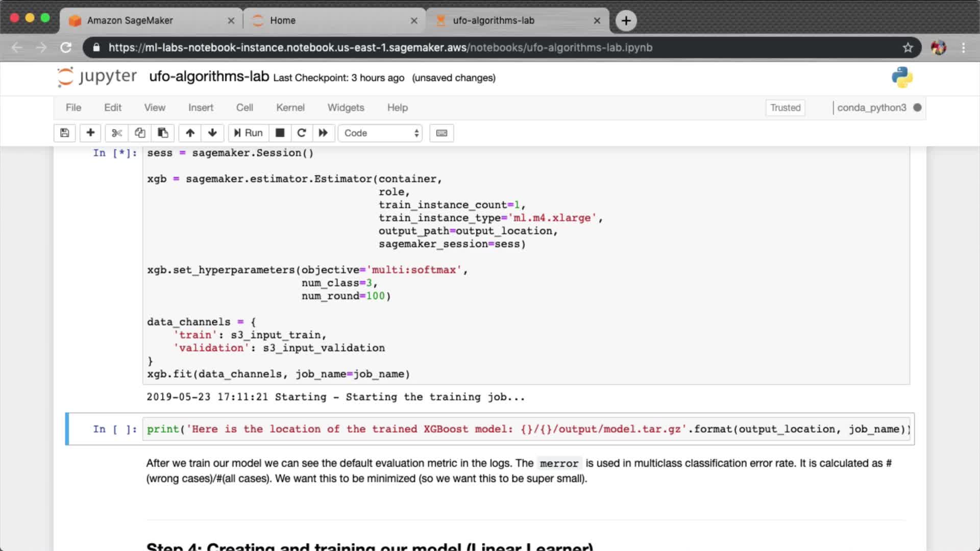
Task: Cut selected cells with the scissors icon
Action: (117, 133)
